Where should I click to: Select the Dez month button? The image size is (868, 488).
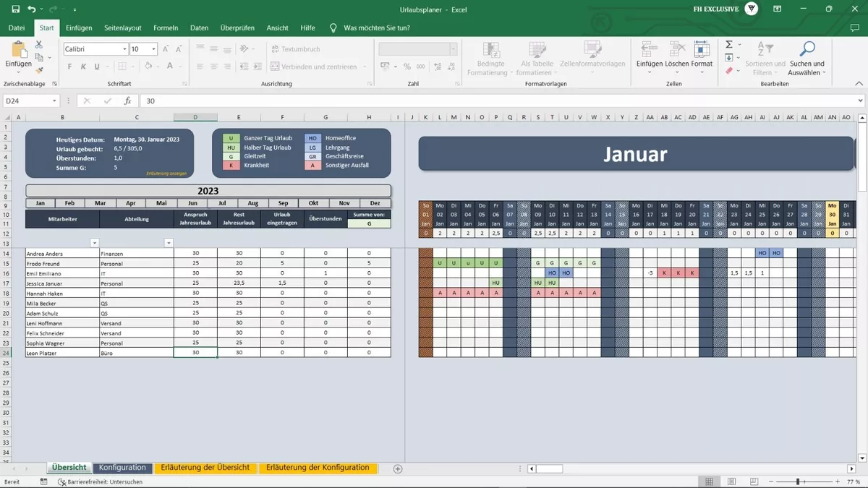(375, 203)
